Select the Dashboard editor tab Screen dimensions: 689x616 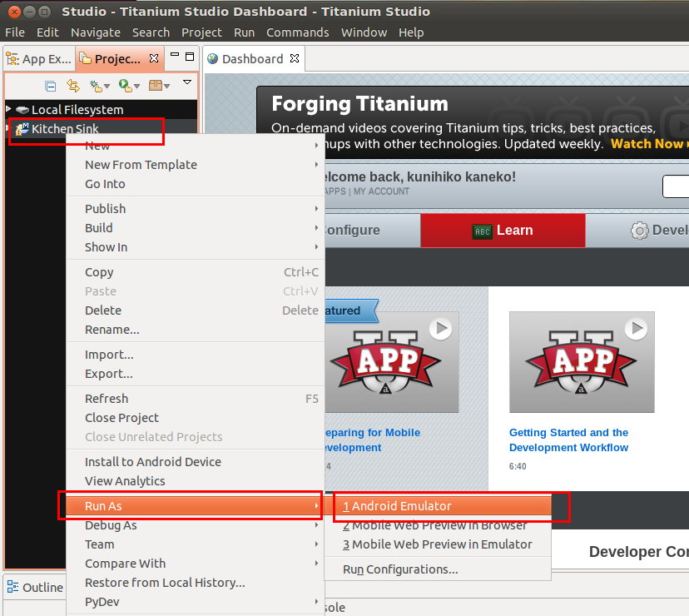pyautogui.click(x=252, y=59)
